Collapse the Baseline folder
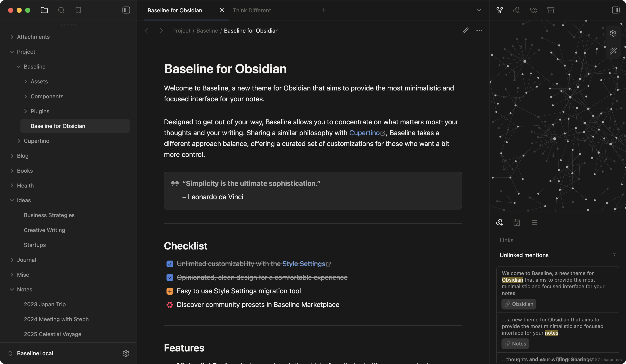The height and width of the screenshot is (364, 626). click(x=19, y=67)
